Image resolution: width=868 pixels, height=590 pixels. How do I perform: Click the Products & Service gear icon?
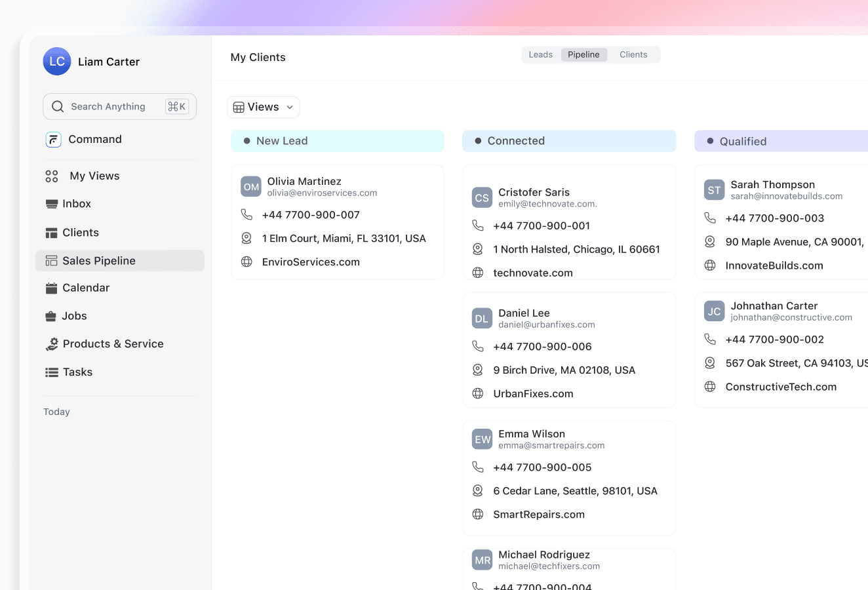coord(52,344)
